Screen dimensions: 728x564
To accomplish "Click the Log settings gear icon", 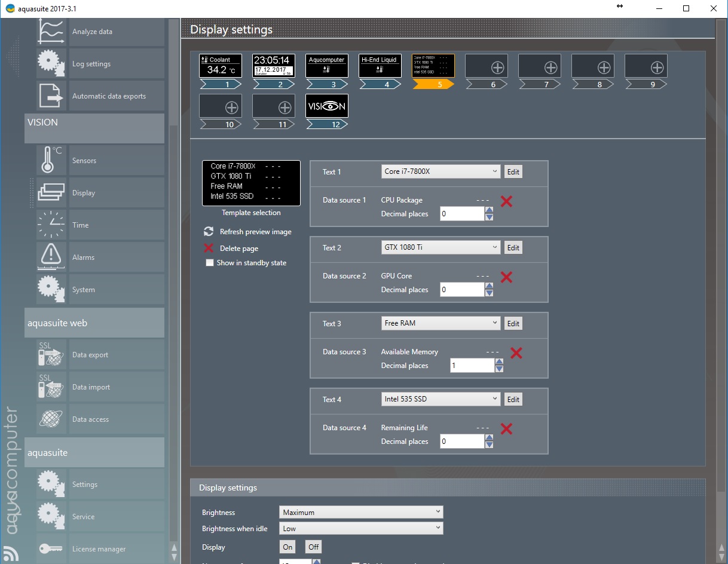I will click(x=51, y=63).
